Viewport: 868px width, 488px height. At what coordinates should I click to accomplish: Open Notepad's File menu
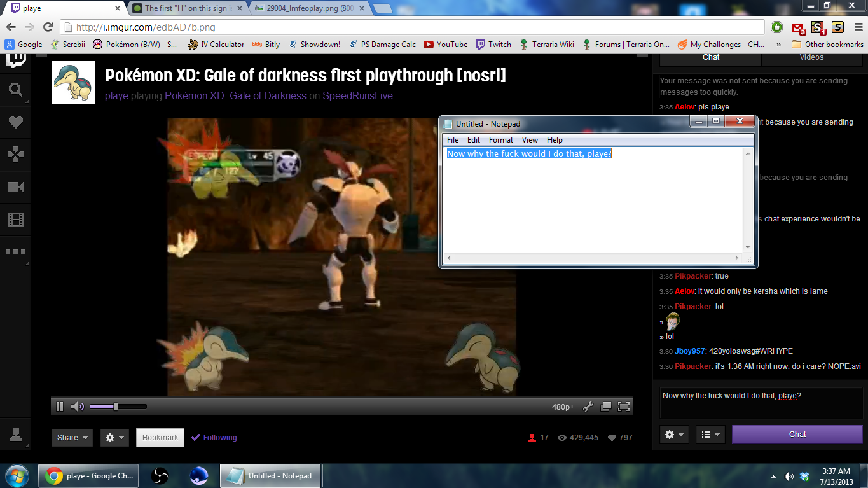(x=453, y=140)
